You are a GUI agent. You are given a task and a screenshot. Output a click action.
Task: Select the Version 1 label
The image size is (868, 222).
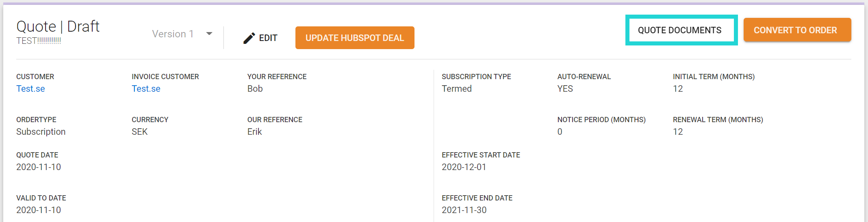173,34
